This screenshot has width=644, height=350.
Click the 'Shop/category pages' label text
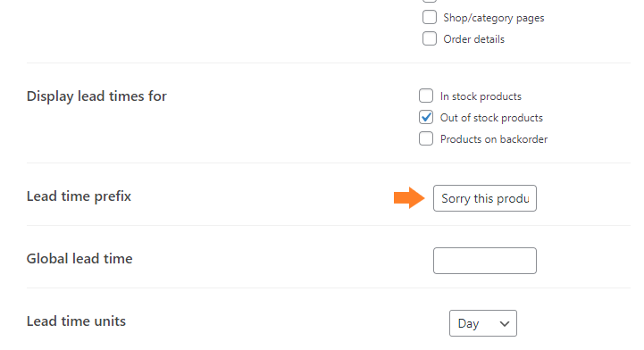[x=494, y=18]
